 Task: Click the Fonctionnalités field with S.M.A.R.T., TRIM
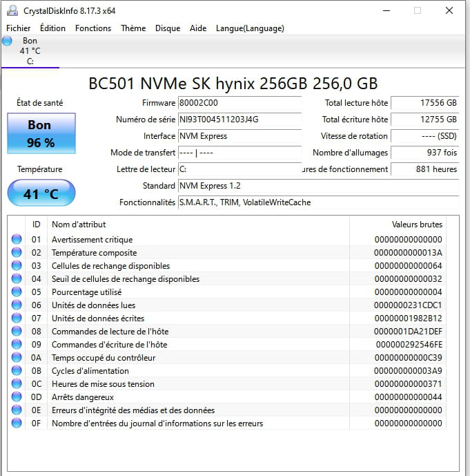point(318,202)
